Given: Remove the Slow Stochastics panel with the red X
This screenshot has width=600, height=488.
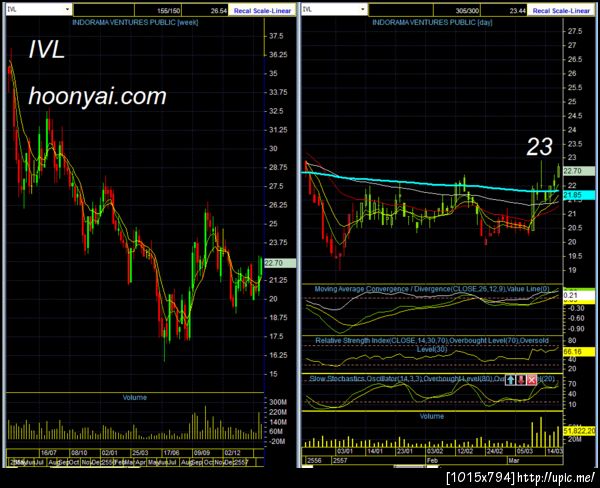Looking at the screenshot, I should click(x=532, y=380).
